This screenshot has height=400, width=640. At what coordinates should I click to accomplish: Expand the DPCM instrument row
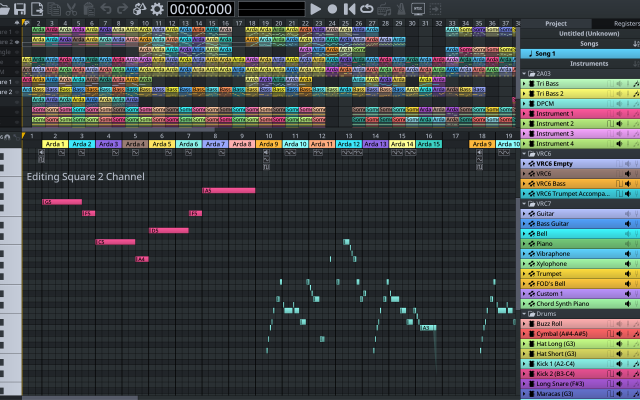[x=524, y=104]
